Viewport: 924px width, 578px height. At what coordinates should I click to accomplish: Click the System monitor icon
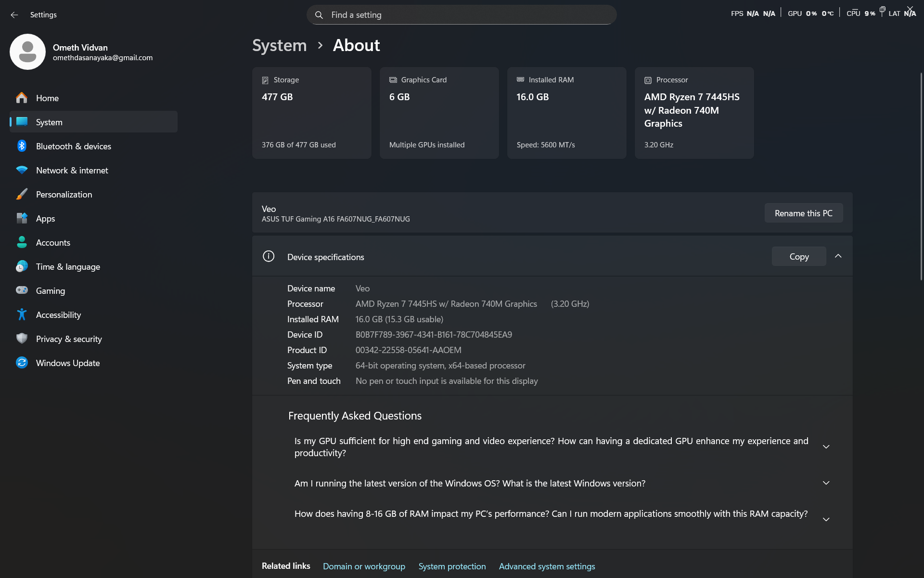pos(22,122)
